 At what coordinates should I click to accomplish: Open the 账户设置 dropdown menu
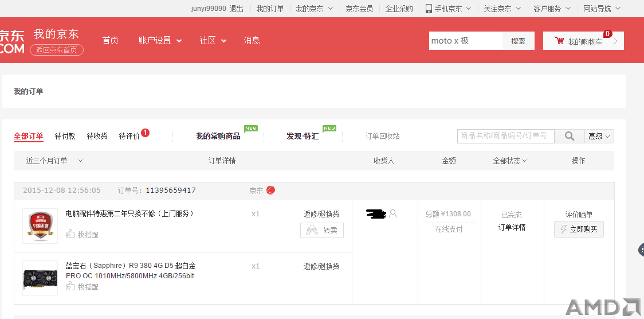[x=160, y=40]
